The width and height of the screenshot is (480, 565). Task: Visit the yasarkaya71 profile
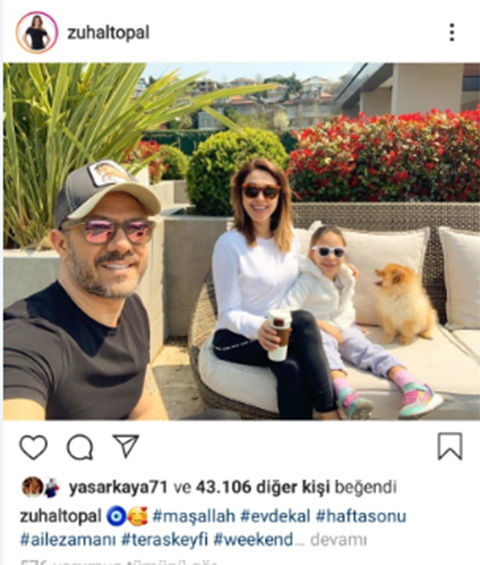pyautogui.click(x=118, y=488)
